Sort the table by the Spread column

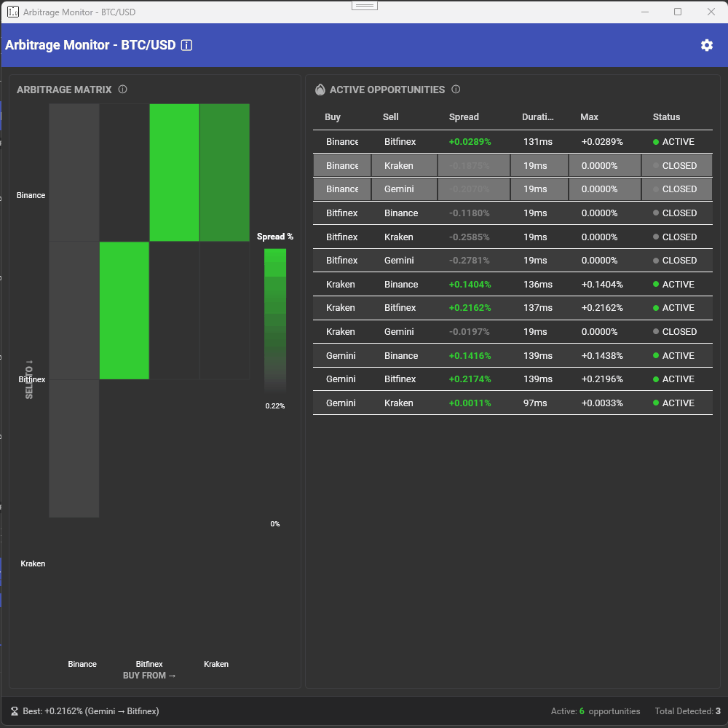tap(464, 116)
